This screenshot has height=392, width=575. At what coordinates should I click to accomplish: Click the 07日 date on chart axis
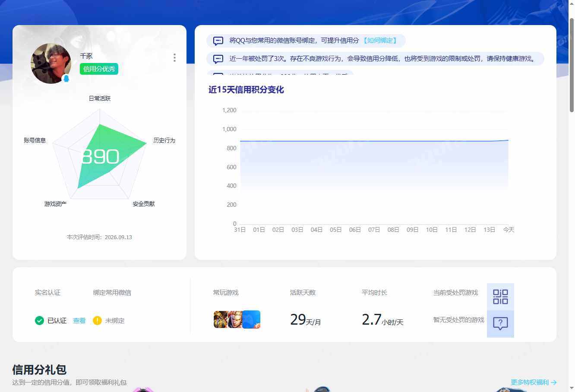pyautogui.click(x=374, y=230)
